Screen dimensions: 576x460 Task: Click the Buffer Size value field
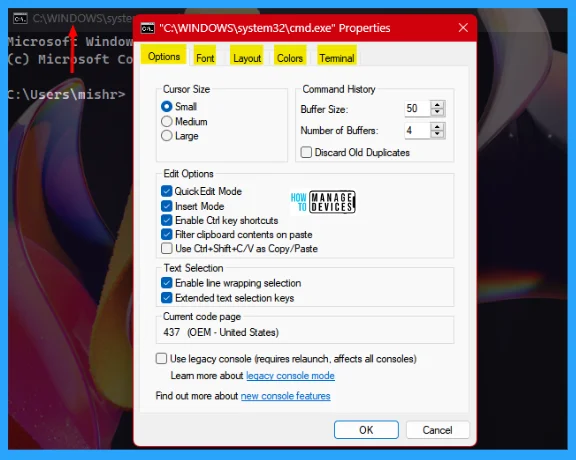[x=417, y=108]
